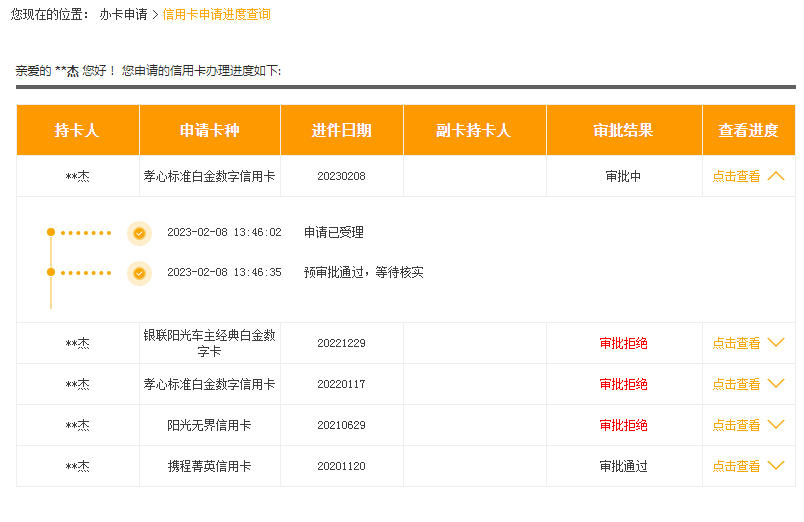Select the date cell 20201120
The height and width of the screenshot is (522, 804).
pos(341,466)
